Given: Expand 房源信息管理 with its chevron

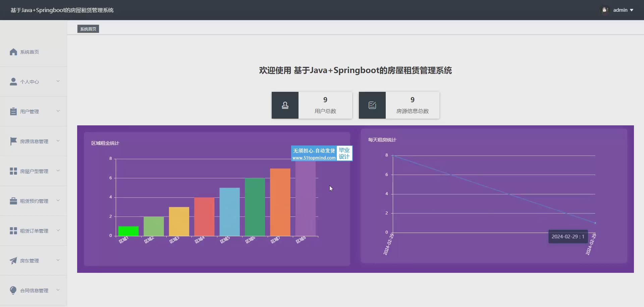Looking at the screenshot, I should tap(58, 141).
